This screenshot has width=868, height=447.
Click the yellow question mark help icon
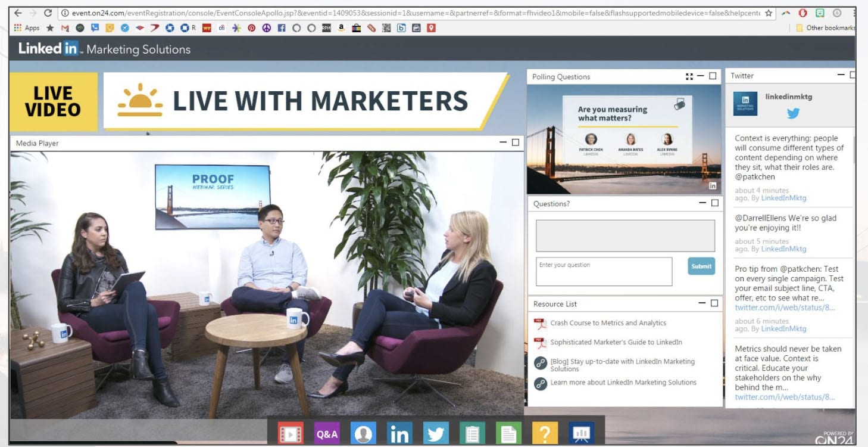(545, 433)
